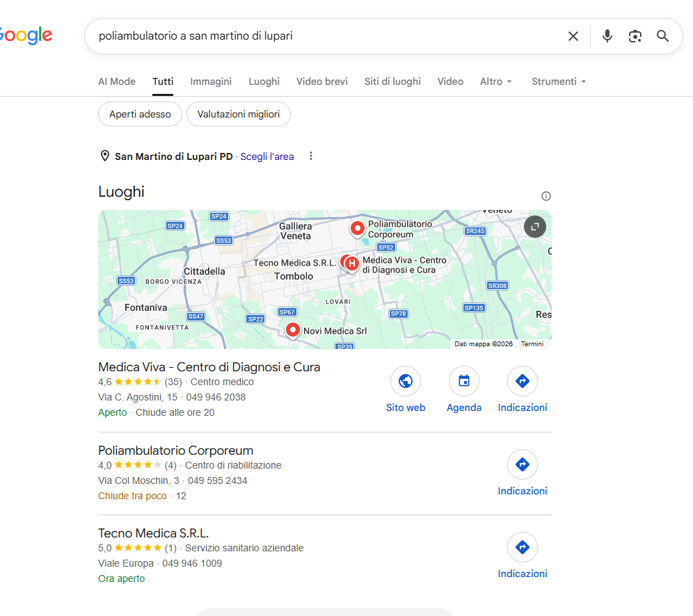693x616 pixels.
Task: Expand the map to full view
Action: [535, 227]
